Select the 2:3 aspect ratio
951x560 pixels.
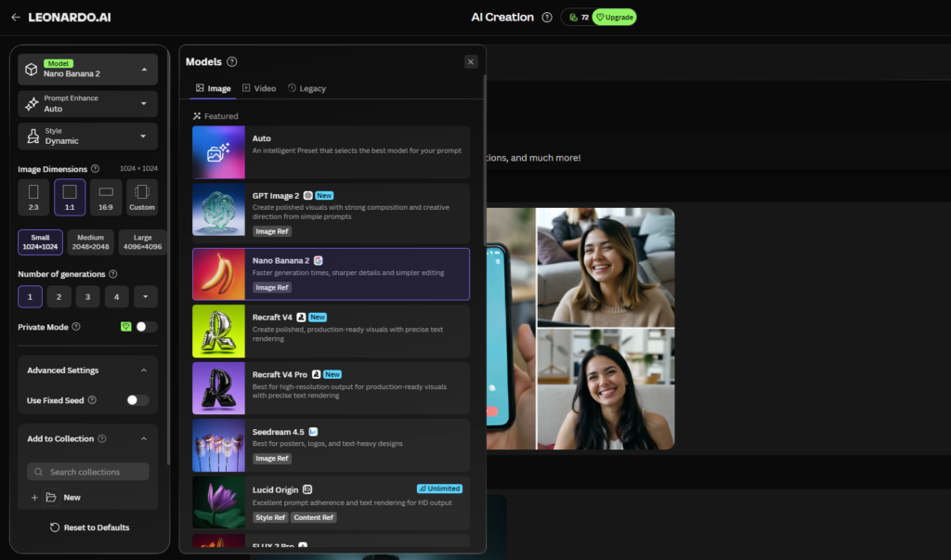coord(33,197)
